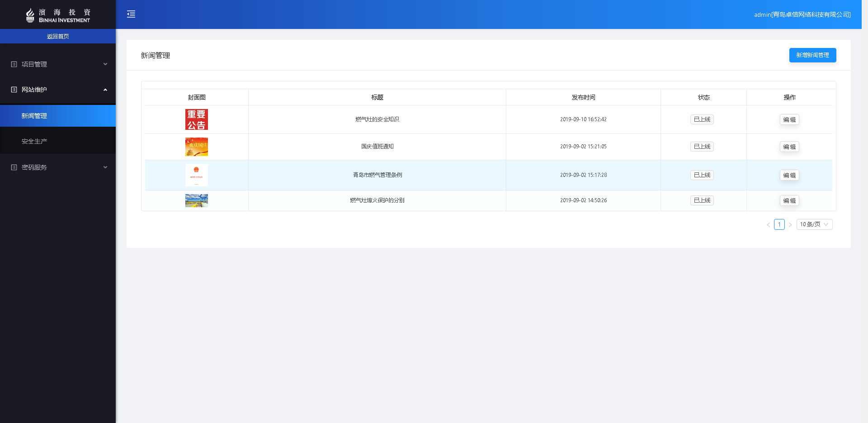Click title 青岛市燃气管理条例
The width and height of the screenshot is (868, 423).
pyautogui.click(x=377, y=175)
